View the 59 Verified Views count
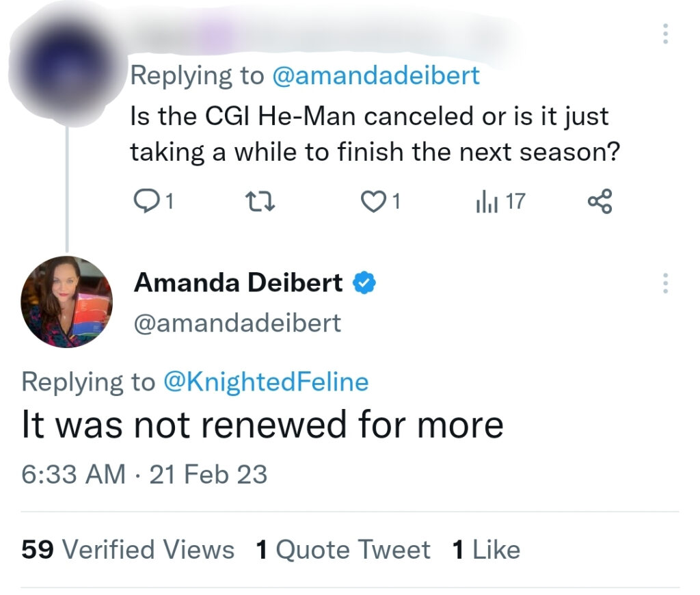 pos(128,549)
